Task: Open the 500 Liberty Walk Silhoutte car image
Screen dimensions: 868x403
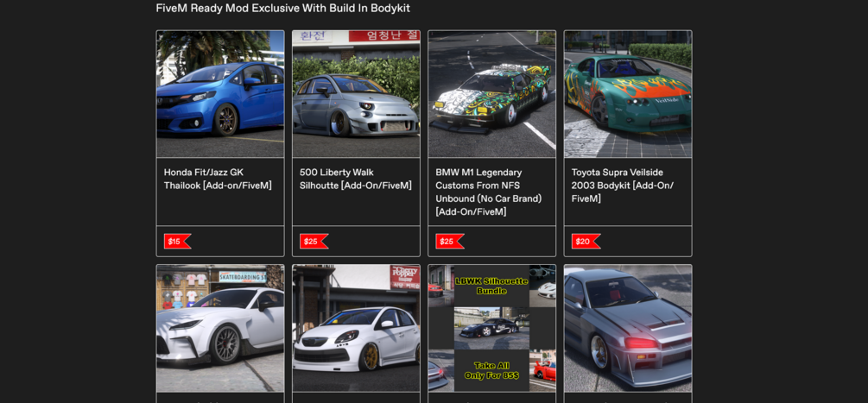Action: point(356,94)
